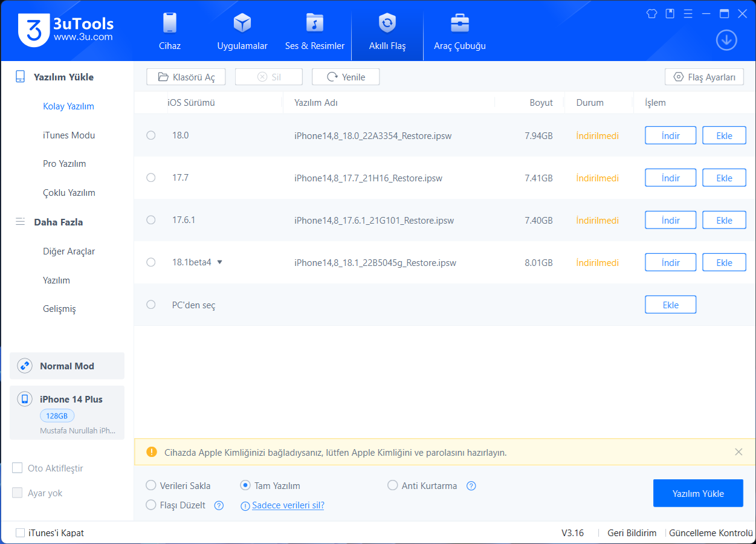Click Ekle for the 18.0 firmware
The image size is (756, 544).
[724, 135]
